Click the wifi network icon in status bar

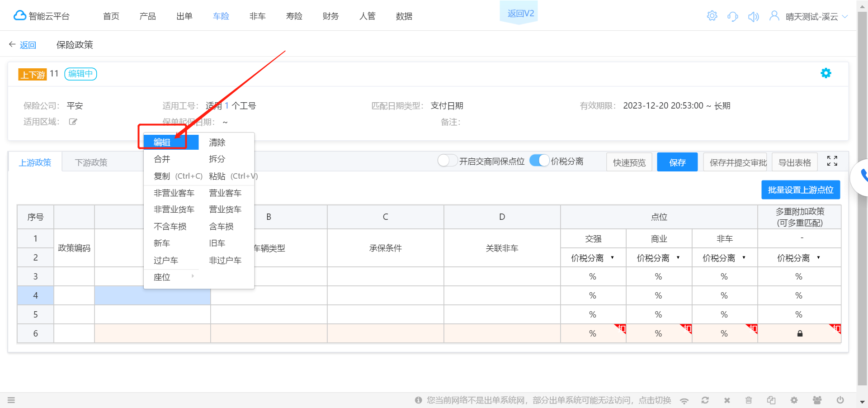(x=684, y=400)
